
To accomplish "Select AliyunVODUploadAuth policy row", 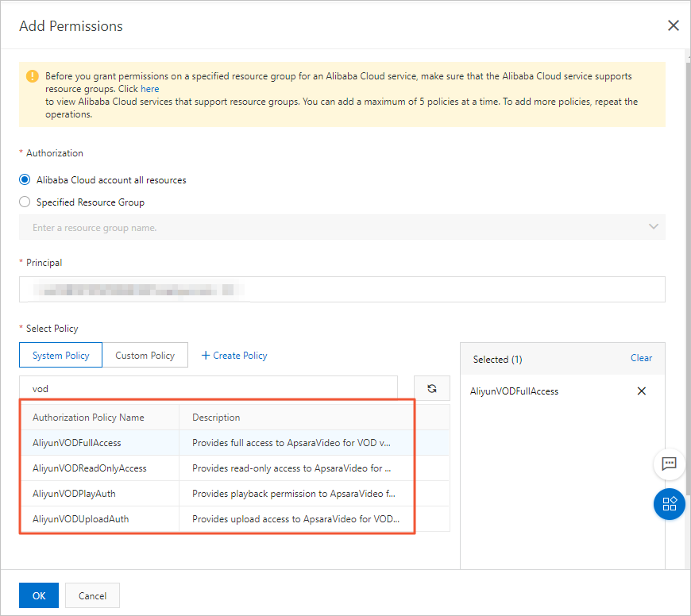I will (x=234, y=518).
